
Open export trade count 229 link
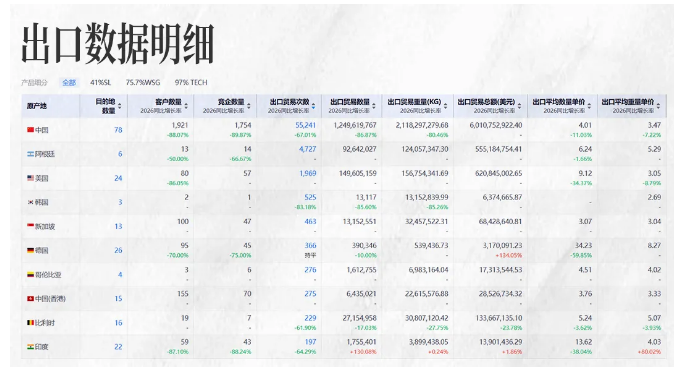pyautogui.click(x=310, y=318)
